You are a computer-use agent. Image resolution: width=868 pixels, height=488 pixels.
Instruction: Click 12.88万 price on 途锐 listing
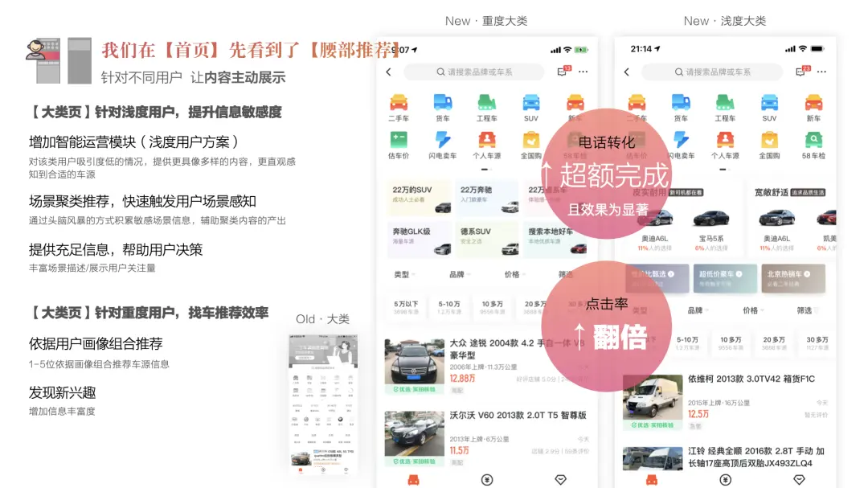tap(462, 379)
